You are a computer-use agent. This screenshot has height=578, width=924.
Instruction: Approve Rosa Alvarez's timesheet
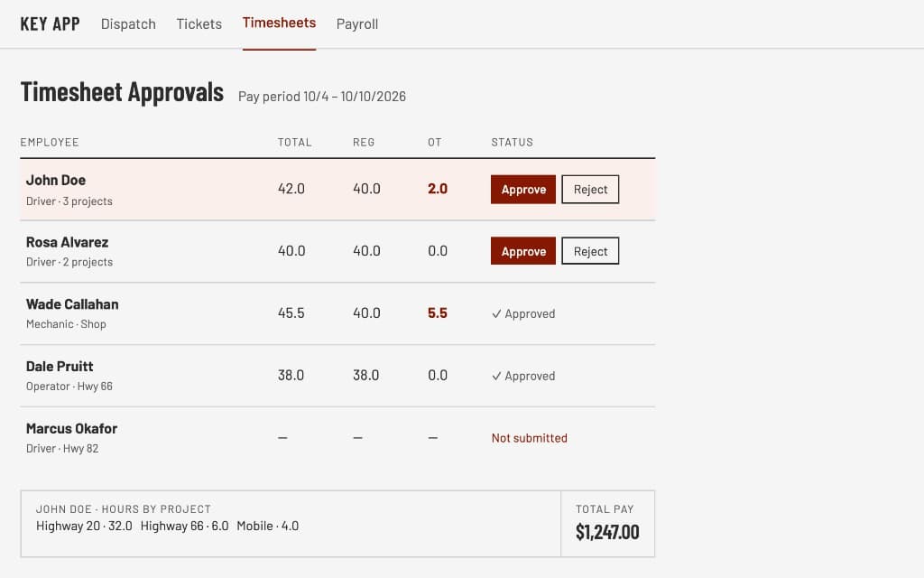point(523,251)
